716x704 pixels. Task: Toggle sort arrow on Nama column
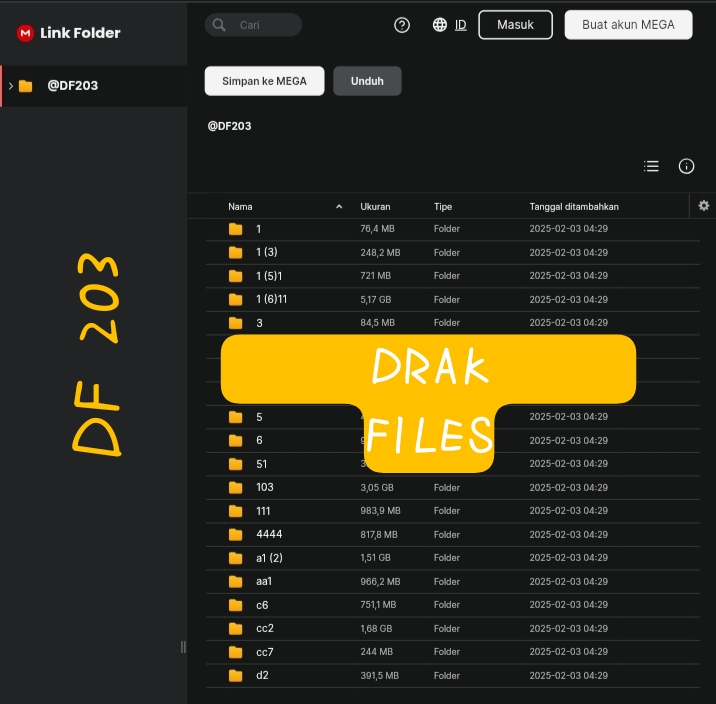tap(339, 206)
